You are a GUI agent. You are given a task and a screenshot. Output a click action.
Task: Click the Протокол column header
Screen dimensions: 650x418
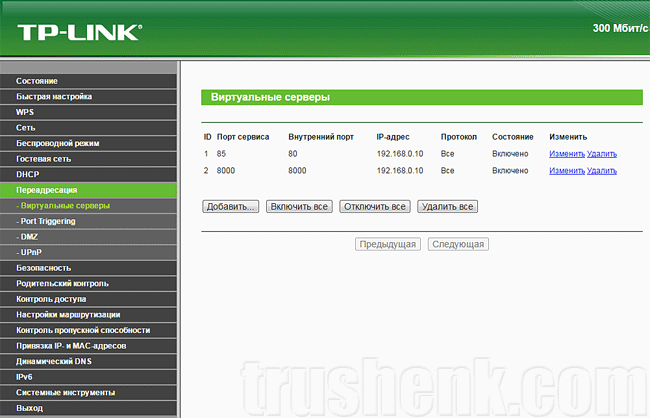[459, 137]
